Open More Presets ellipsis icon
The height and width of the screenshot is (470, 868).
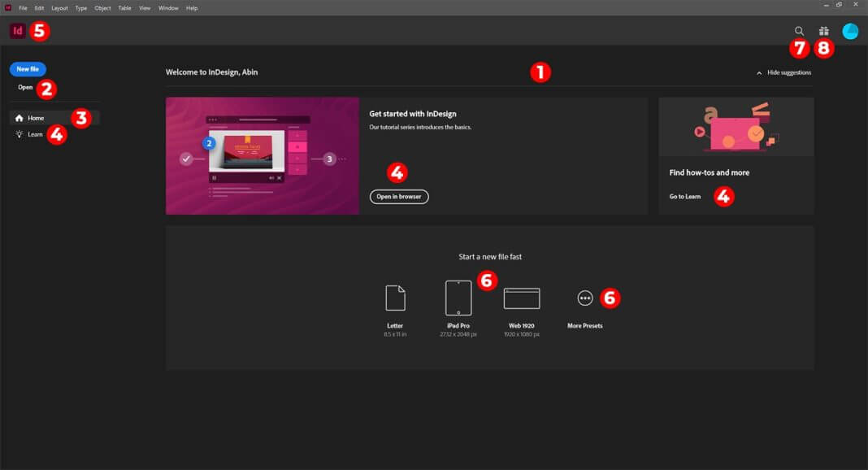(585, 298)
